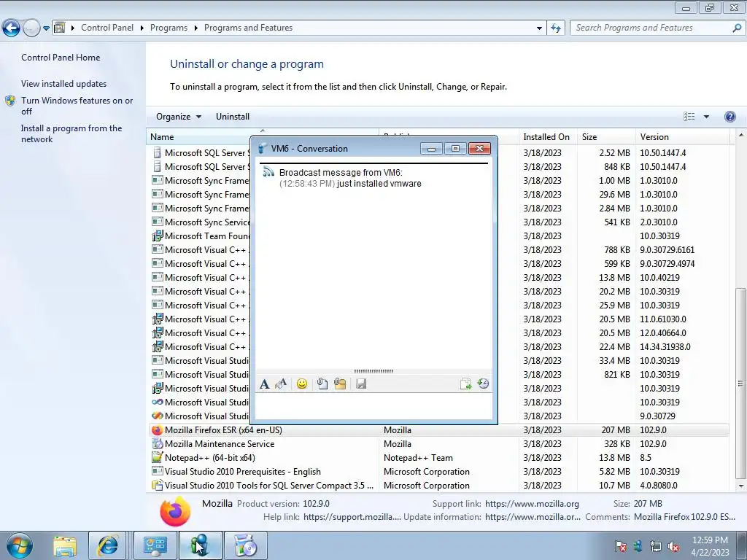Expand the address bar history dropdown
Image resolution: width=747 pixels, height=560 pixels.
[539, 28]
